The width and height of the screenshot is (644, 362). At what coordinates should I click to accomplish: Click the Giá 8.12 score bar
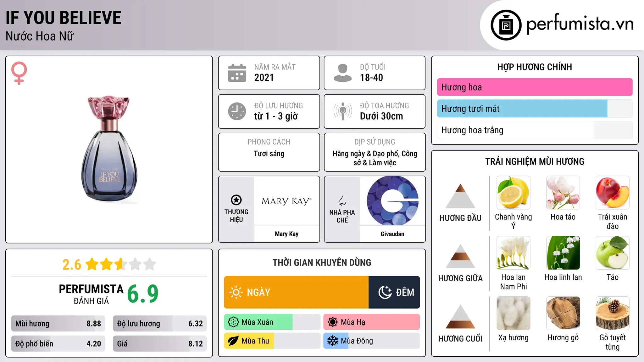point(160,344)
